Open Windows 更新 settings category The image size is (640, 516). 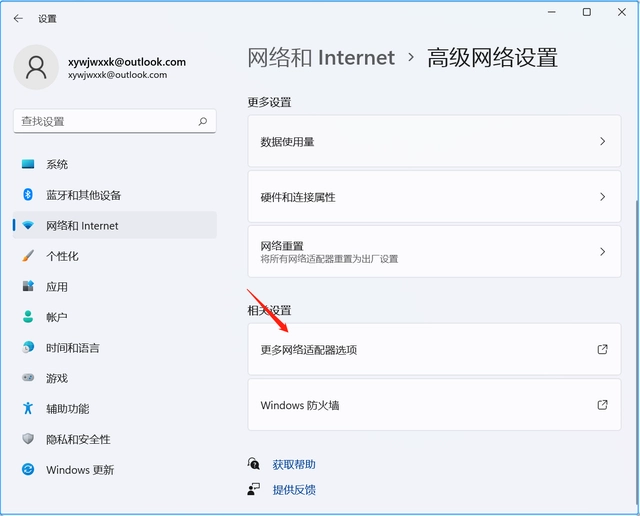115,469
